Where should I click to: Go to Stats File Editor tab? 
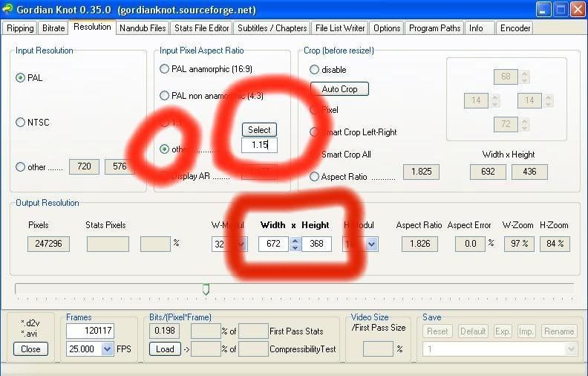201,28
